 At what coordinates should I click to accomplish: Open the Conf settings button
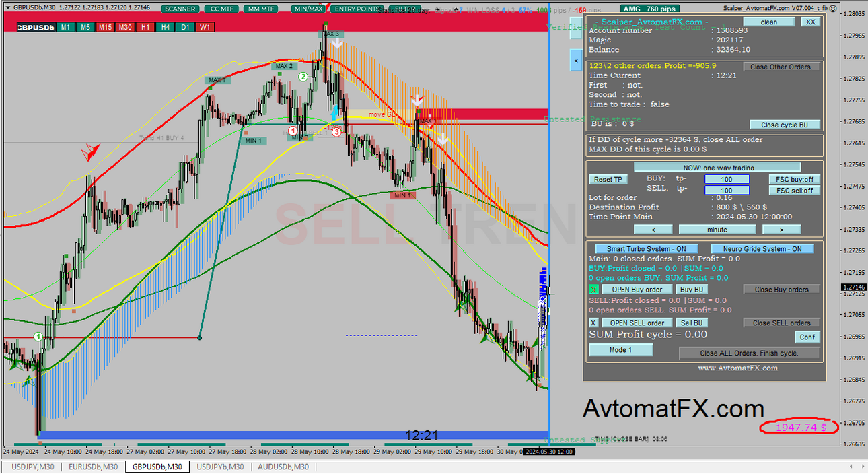click(807, 337)
